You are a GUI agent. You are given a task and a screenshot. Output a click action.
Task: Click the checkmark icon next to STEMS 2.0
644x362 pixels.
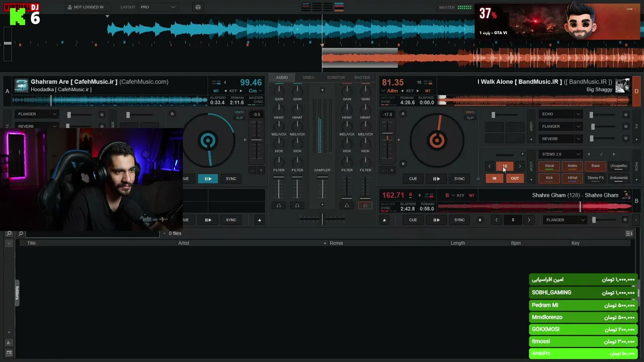[601, 154]
